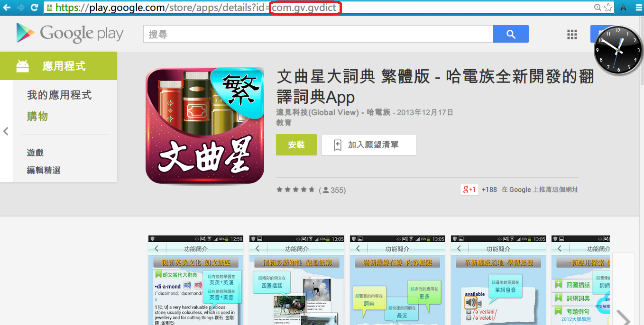Collapse sidebar with the left chevron

click(x=6, y=131)
